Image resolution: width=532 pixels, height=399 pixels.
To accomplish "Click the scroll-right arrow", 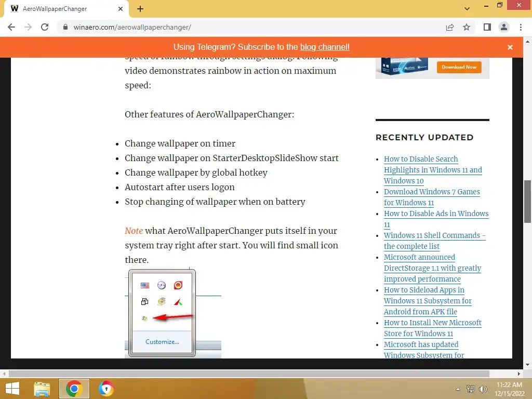I will click(x=519, y=374).
